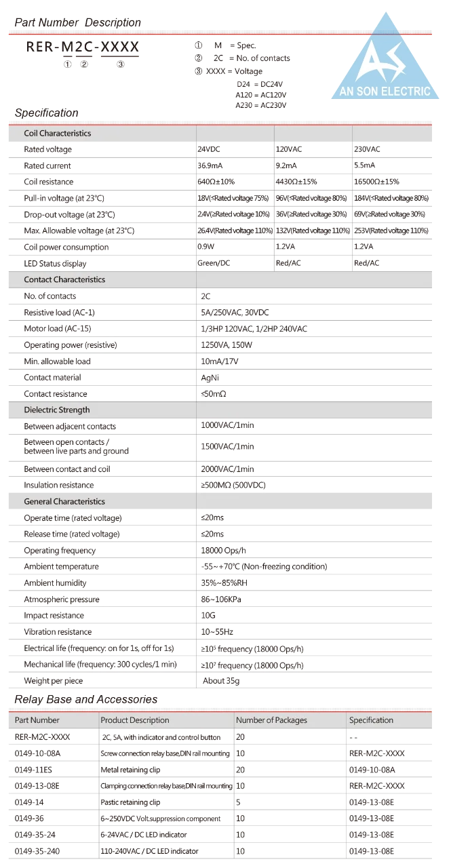Select part number 0149-10-08A row

click(220, 753)
